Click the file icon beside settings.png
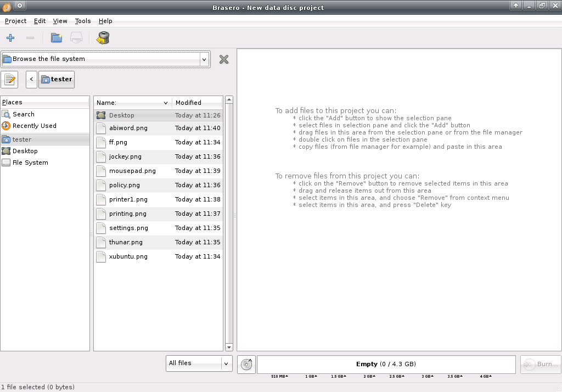Viewport: 562px width, 392px height. pos(101,228)
